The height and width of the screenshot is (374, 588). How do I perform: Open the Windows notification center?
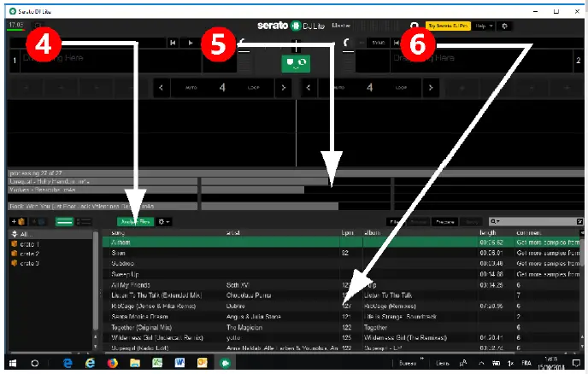[x=576, y=363]
